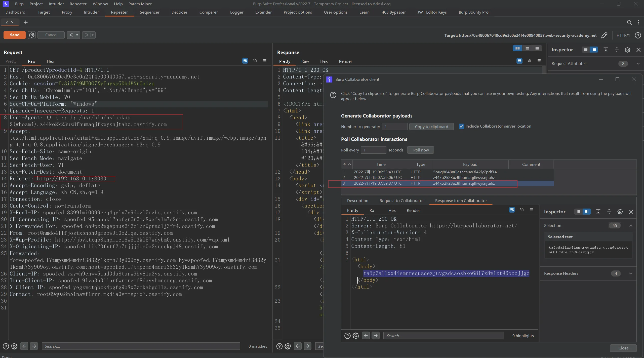
Task: Select the side-by-side response layout icon
Action: [x=517, y=48]
